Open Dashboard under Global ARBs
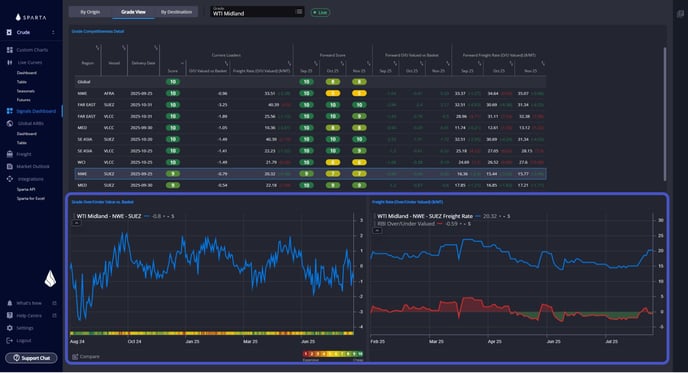Image resolution: width=688 pixels, height=373 pixels. [x=26, y=134]
